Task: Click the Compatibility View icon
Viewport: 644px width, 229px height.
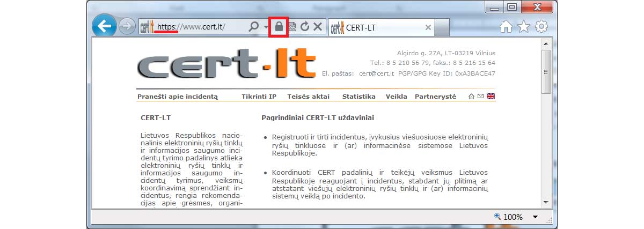Action: (292, 26)
